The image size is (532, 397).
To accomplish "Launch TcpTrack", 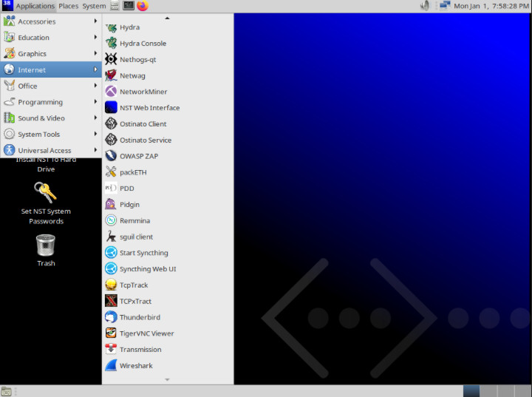I will click(168, 285).
